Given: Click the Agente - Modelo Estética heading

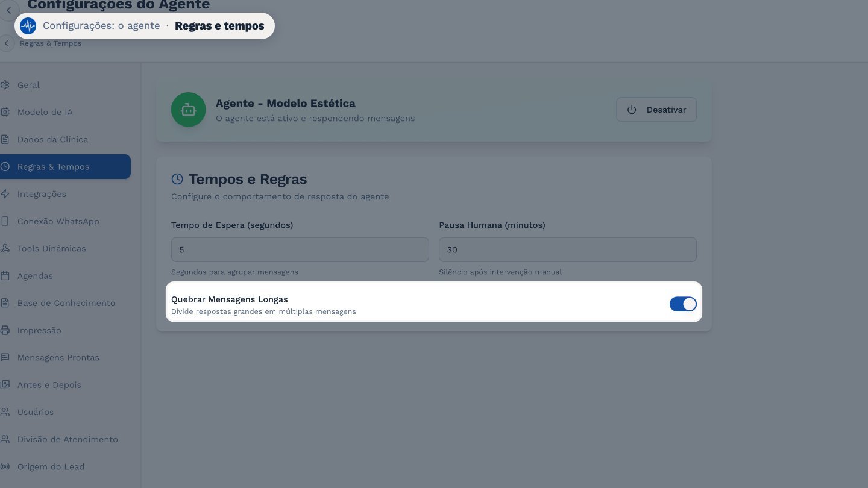Looking at the screenshot, I should [x=286, y=104].
